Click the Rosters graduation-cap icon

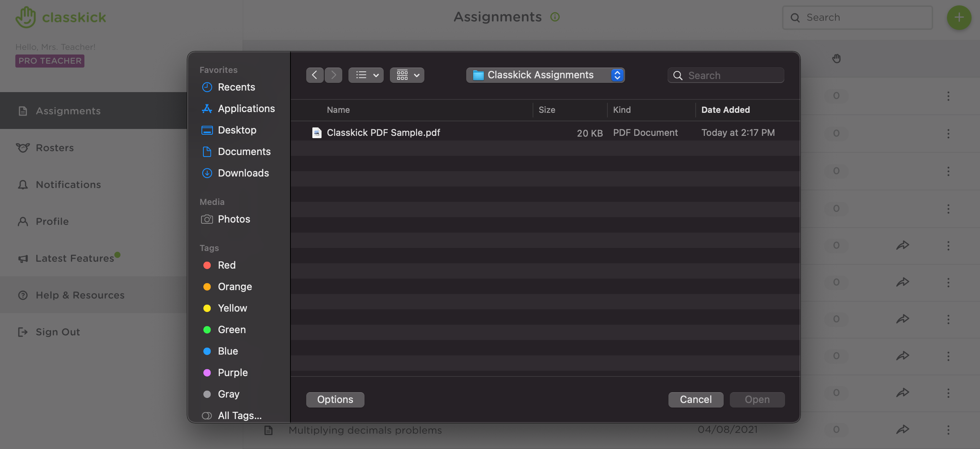pyautogui.click(x=23, y=148)
